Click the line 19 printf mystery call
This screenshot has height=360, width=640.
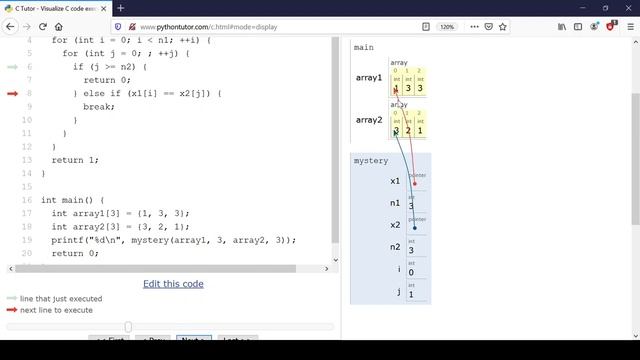[x=173, y=240]
